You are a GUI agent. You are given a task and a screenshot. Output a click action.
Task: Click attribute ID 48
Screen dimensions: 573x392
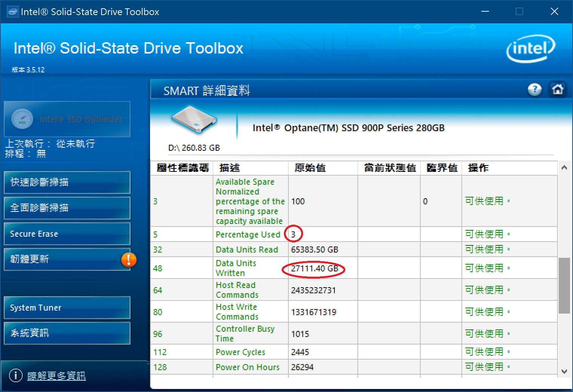(158, 268)
